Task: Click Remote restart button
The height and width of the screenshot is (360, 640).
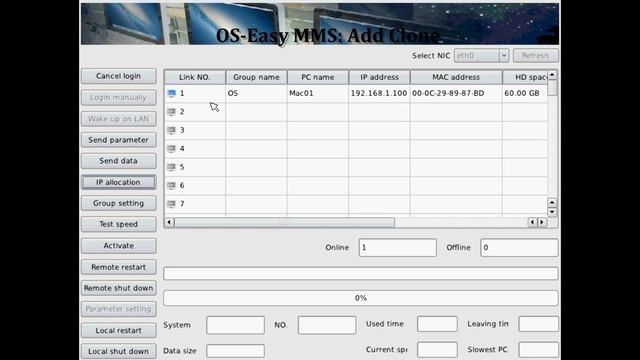Action: click(118, 267)
